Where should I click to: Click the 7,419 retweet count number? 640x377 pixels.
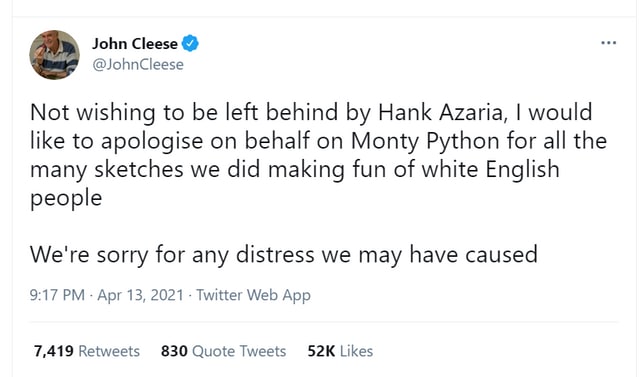point(53,351)
